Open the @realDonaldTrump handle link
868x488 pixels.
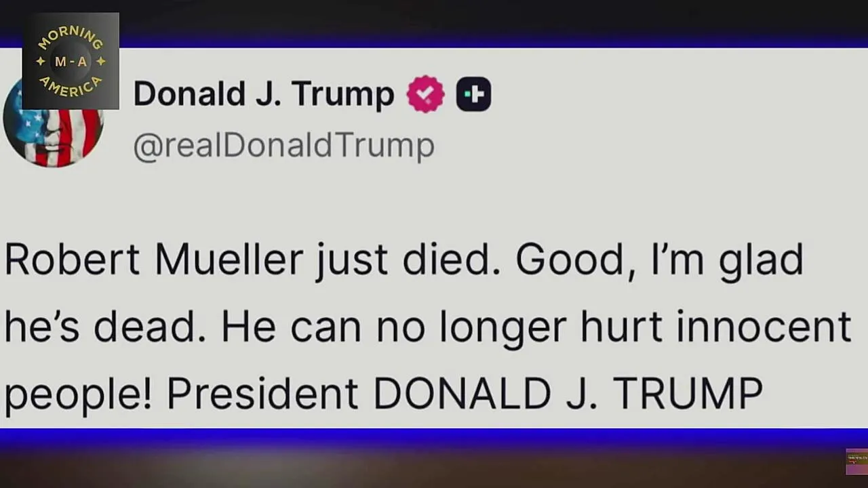pos(283,145)
